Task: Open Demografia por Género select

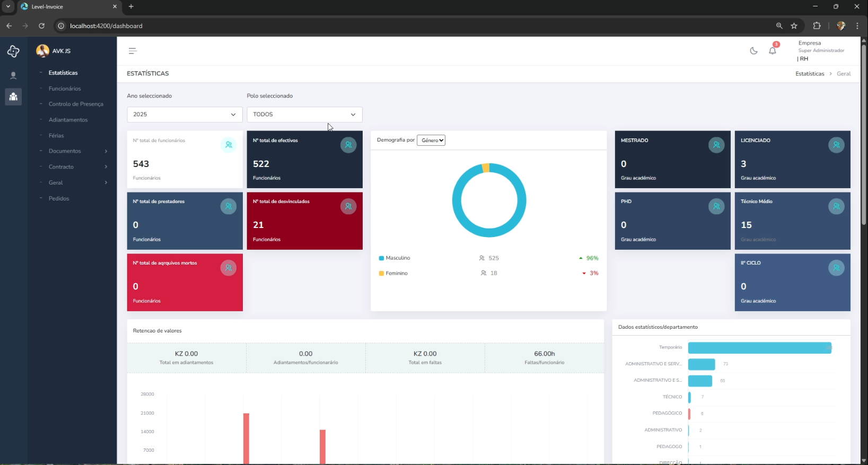Action: 431,140
